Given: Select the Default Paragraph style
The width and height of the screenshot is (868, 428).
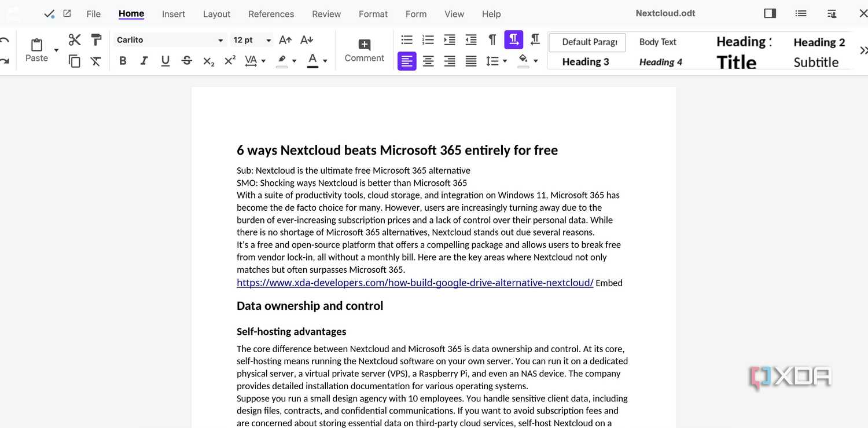Looking at the screenshot, I should click(x=587, y=42).
